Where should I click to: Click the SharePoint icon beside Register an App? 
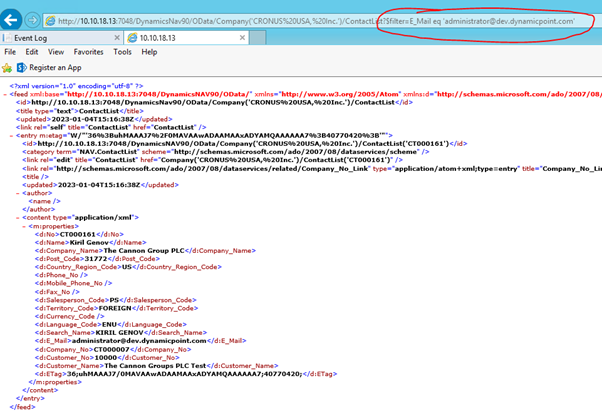22,68
